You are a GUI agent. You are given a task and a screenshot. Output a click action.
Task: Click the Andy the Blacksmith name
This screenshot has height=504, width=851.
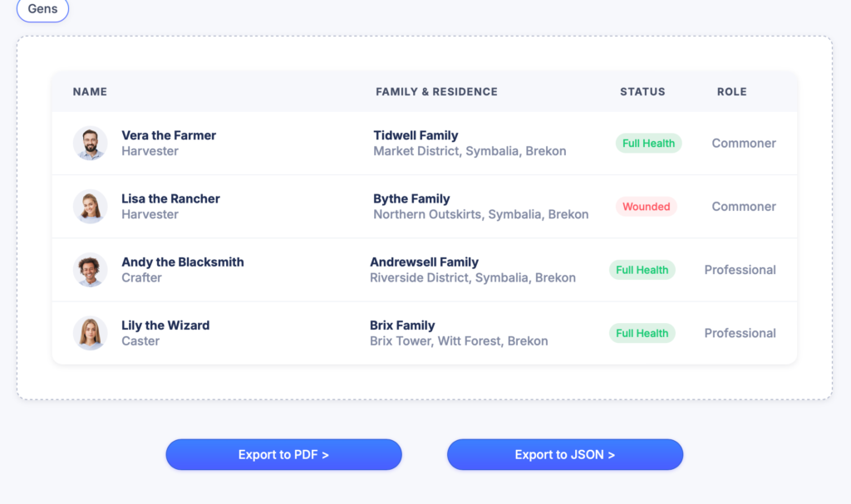(x=183, y=262)
